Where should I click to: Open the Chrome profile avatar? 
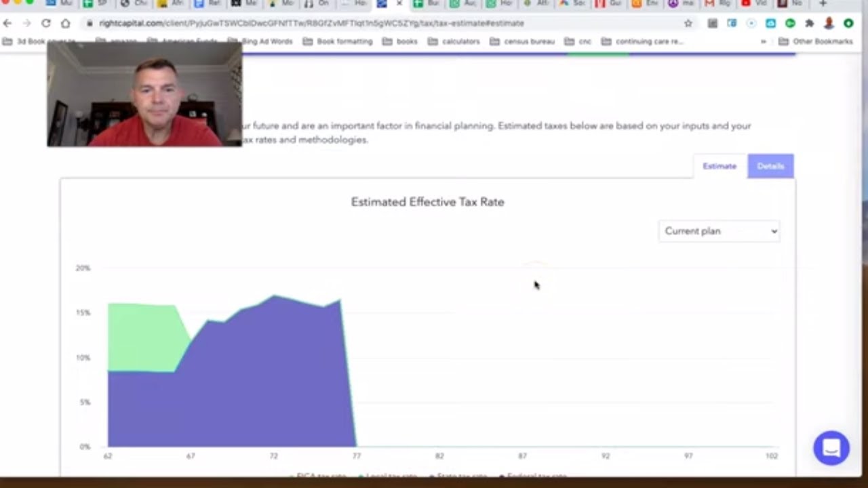[x=829, y=23]
